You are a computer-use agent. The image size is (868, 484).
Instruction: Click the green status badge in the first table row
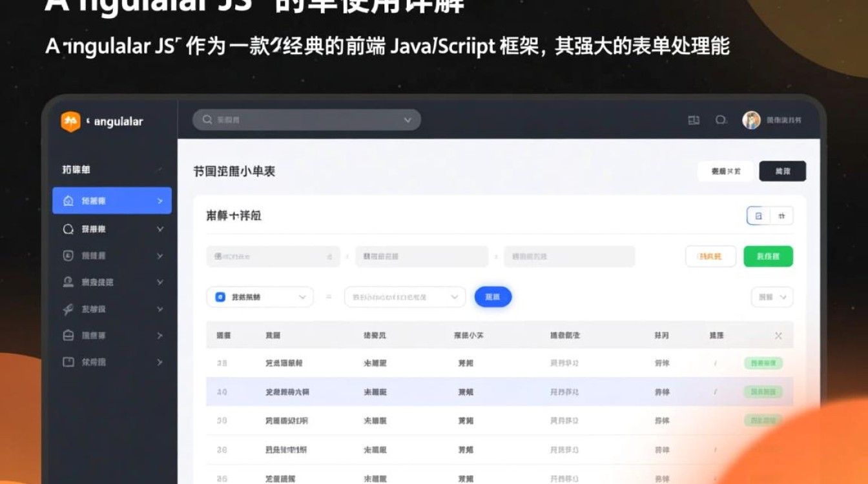pyautogui.click(x=763, y=363)
